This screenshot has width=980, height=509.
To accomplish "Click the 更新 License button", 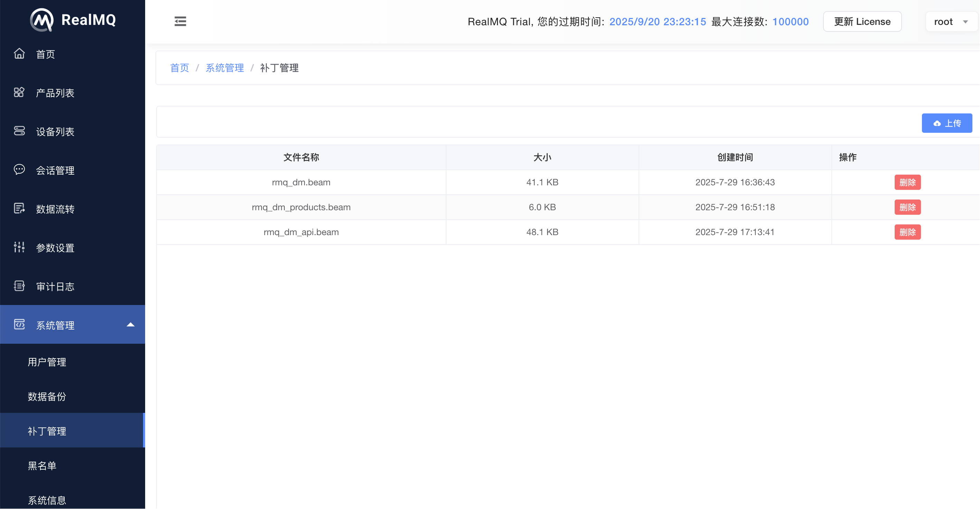I will click(862, 21).
